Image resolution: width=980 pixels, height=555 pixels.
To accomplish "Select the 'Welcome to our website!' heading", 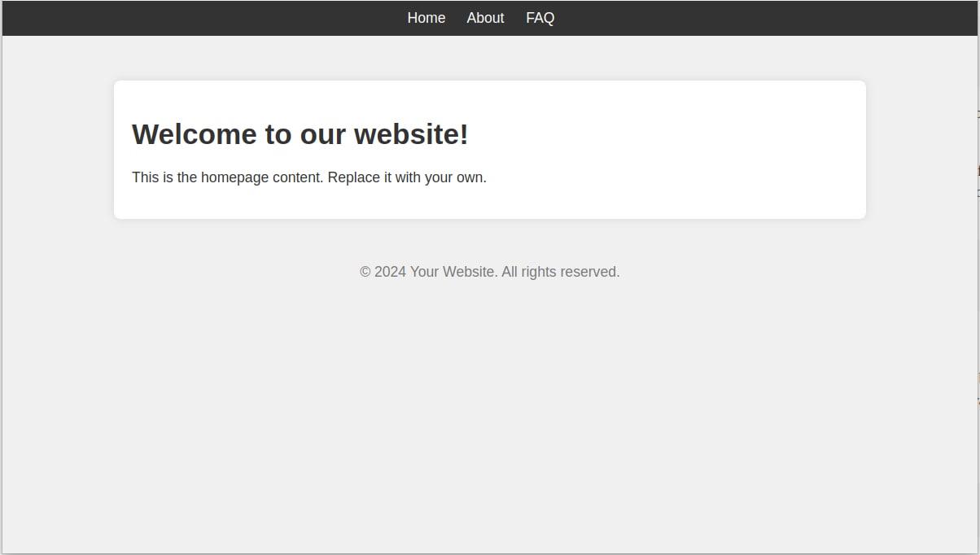I will click(x=300, y=134).
